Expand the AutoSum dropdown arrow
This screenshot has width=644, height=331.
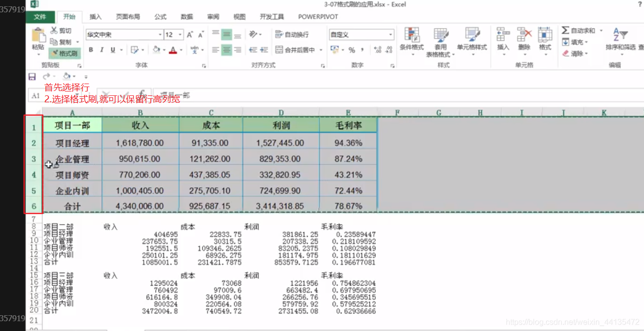coord(601,30)
